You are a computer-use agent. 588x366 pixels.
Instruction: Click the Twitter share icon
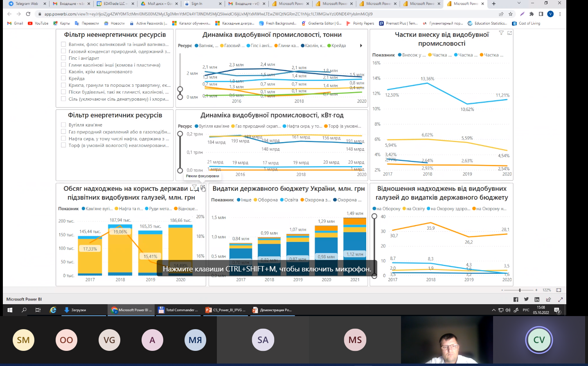point(526,299)
